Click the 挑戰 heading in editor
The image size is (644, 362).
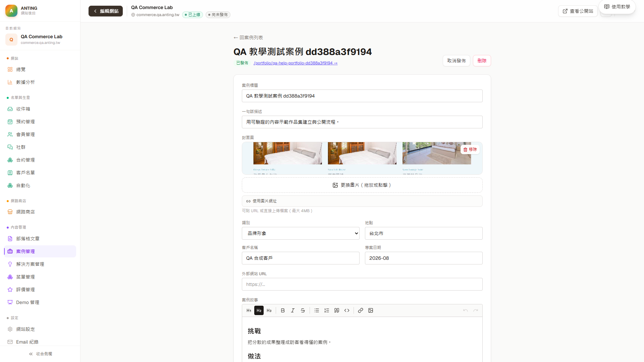[x=254, y=331]
